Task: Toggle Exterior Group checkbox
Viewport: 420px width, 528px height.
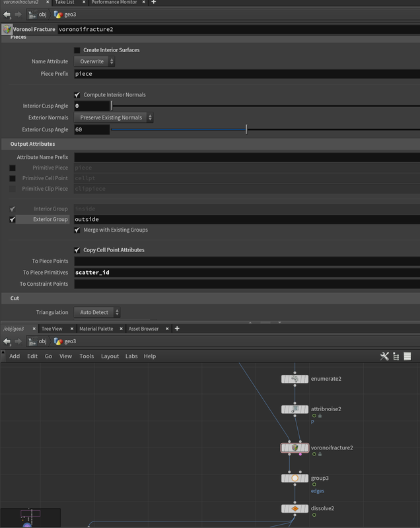Action: point(13,220)
